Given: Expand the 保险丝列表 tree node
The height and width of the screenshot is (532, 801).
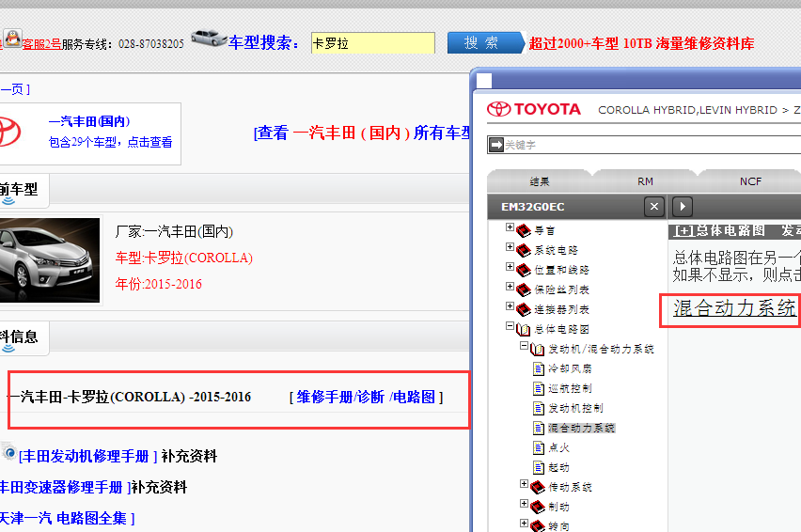Looking at the screenshot, I should coord(510,287).
